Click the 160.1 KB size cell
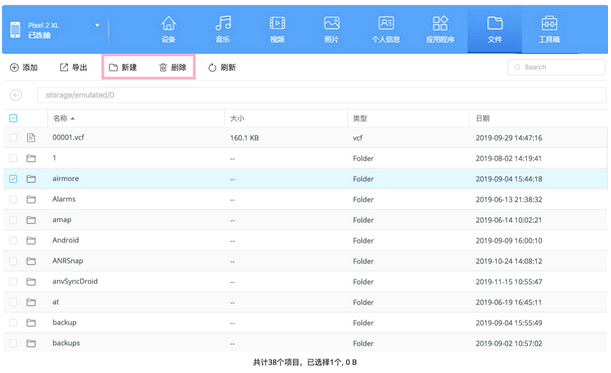 pos(244,138)
